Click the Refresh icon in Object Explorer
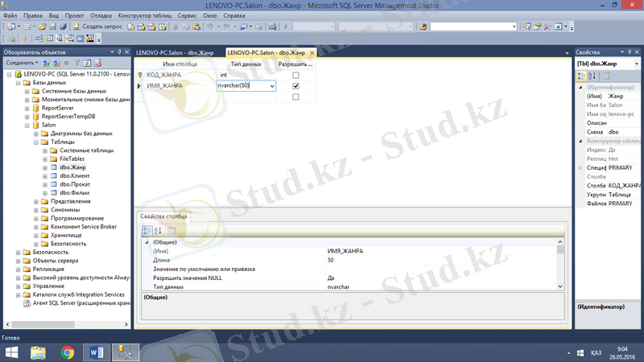 tap(87, 64)
